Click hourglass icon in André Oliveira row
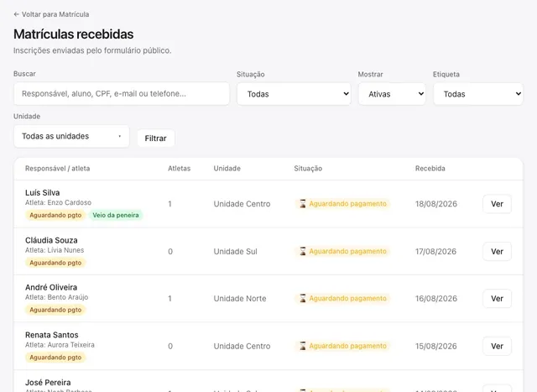The height and width of the screenshot is (392, 537). [303, 299]
